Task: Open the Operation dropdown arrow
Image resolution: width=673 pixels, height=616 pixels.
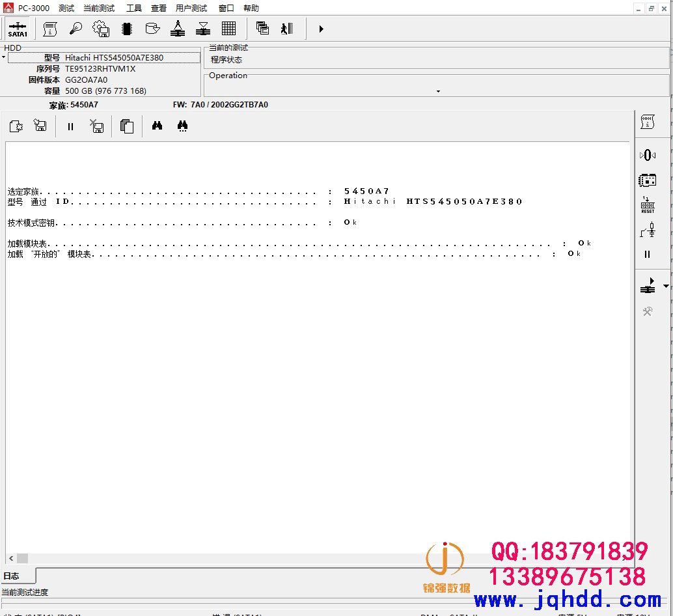Action: tap(438, 91)
